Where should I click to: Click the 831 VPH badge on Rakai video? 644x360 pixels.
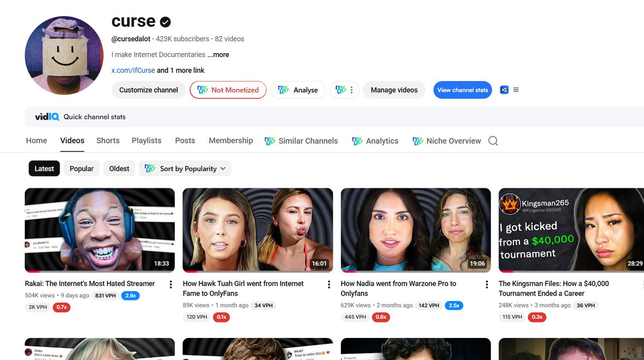pos(106,296)
